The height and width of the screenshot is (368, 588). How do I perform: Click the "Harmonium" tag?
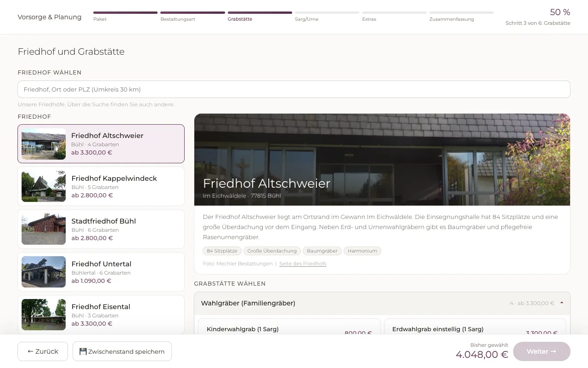[362, 251]
